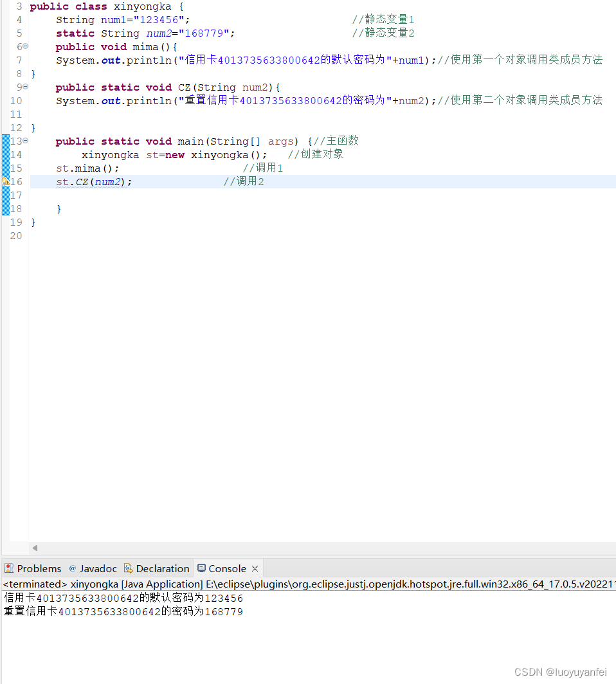Click the Console monitor icon
Viewport: 616px width, 684px height.
pos(201,568)
